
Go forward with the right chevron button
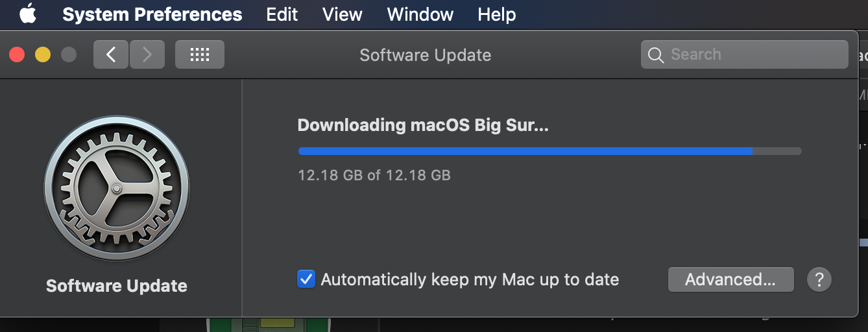click(x=147, y=54)
